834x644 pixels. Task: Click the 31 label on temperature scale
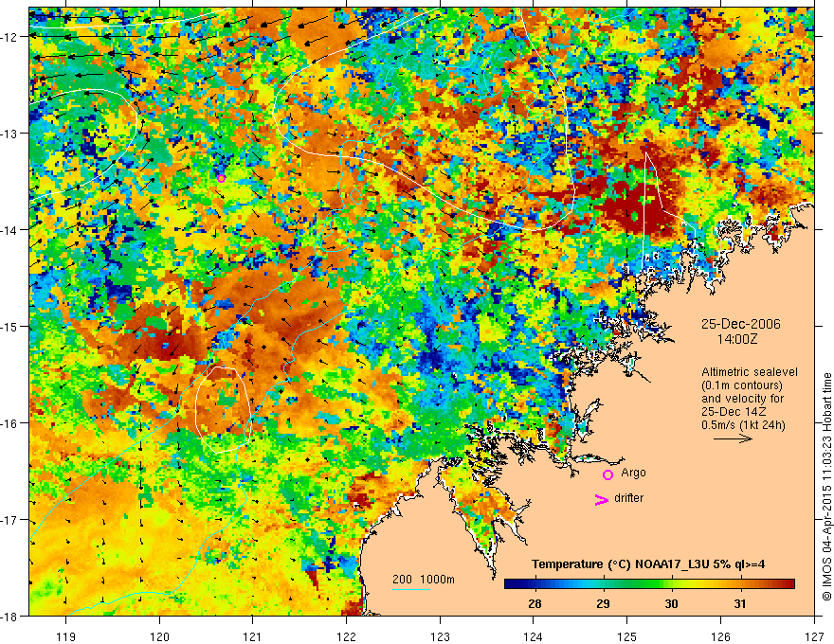tap(739, 603)
